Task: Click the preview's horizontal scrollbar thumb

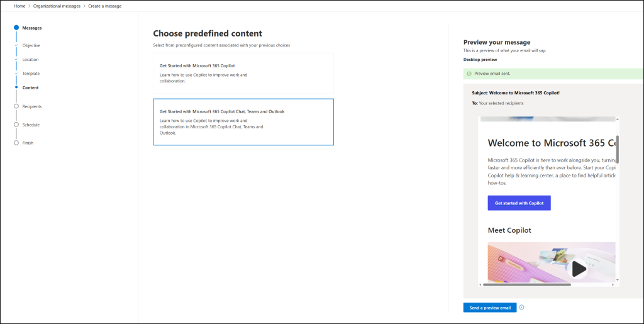Action: tap(527, 284)
